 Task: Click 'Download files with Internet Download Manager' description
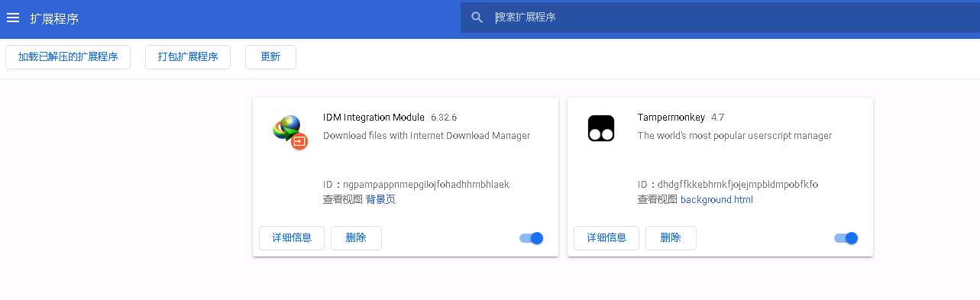(426, 136)
